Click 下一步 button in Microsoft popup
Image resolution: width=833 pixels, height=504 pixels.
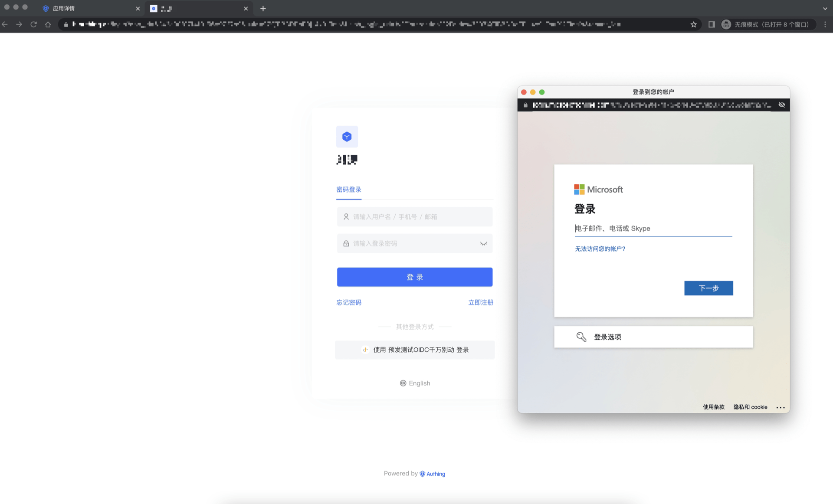[708, 288]
